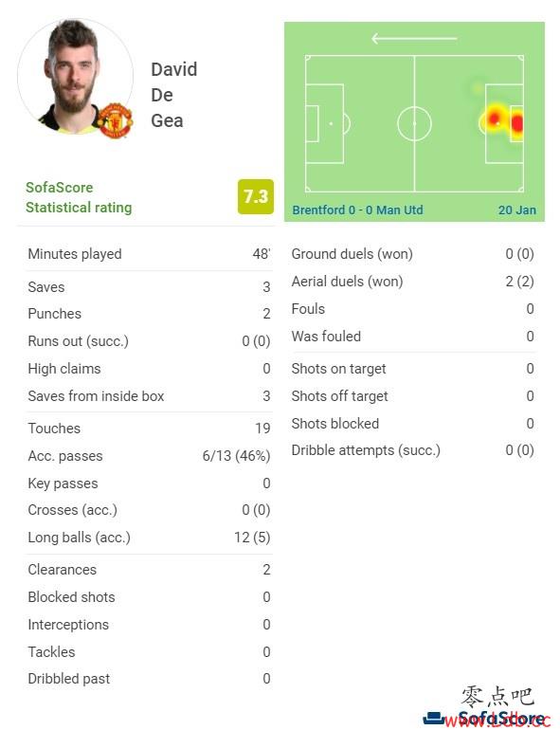Click the Minutes played 48' value
The height and width of the screenshot is (730, 560).
[x=262, y=254]
